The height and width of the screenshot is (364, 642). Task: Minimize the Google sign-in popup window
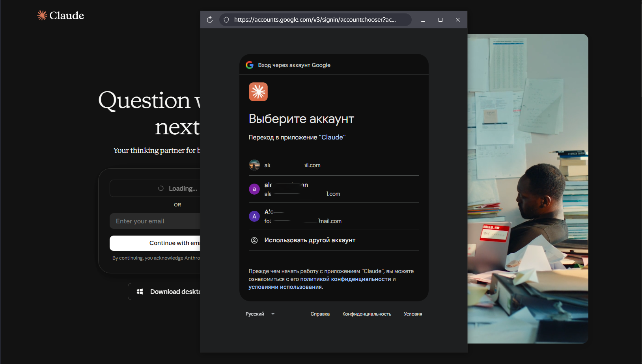pos(423,20)
